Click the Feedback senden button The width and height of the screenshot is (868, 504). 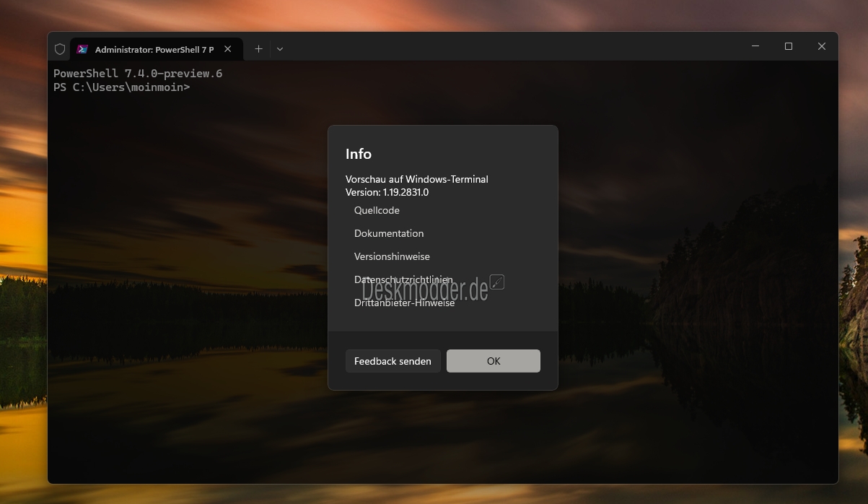[x=393, y=361]
